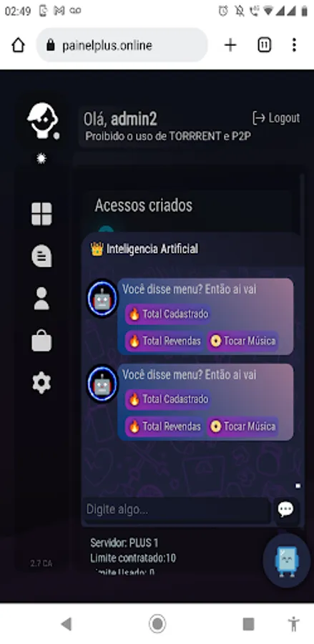Open the browser three-dot overflow menu
This screenshot has height=644, width=314.
coord(294,45)
